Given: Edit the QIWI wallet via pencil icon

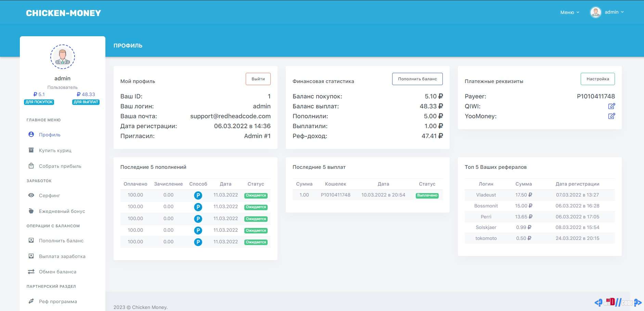Looking at the screenshot, I should click(x=611, y=106).
